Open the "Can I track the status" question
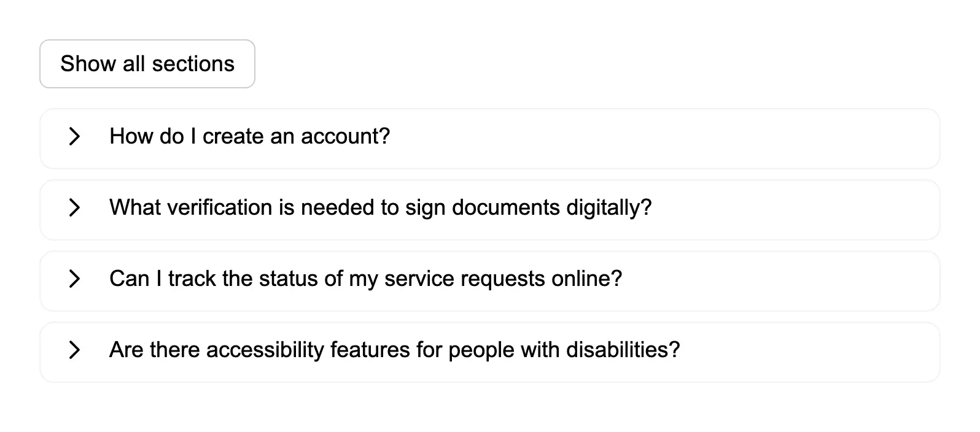Image resolution: width=980 pixels, height=432 pixels. [365, 279]
